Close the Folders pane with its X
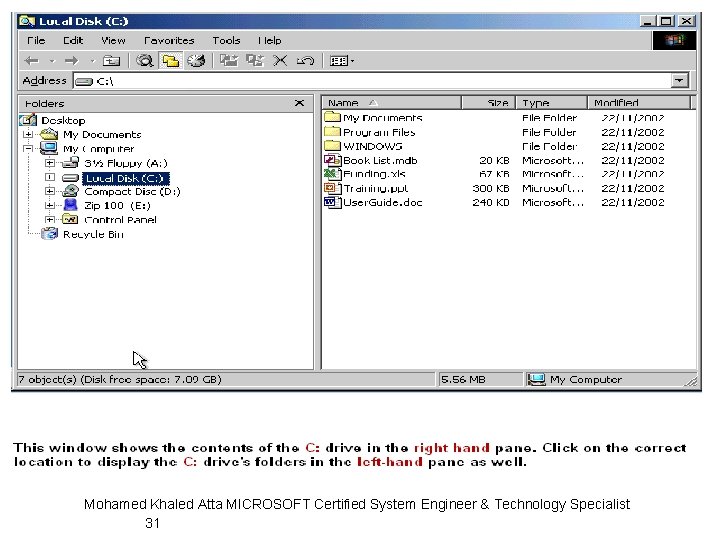 click(x=299, y=103)
